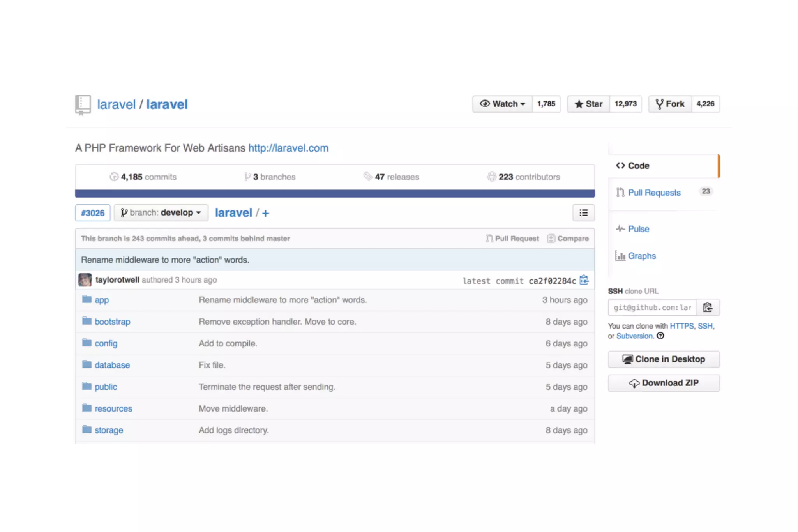Copy the latest commit SHA with the clipboard icon
Screen dimensions: 798x532
(584, 280)
